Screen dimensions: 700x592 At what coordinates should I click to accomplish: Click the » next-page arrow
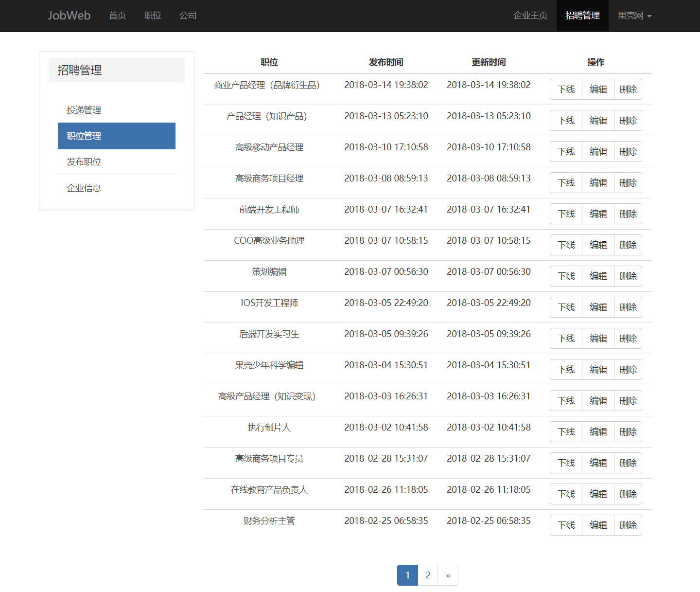click(x=448, y=575)
